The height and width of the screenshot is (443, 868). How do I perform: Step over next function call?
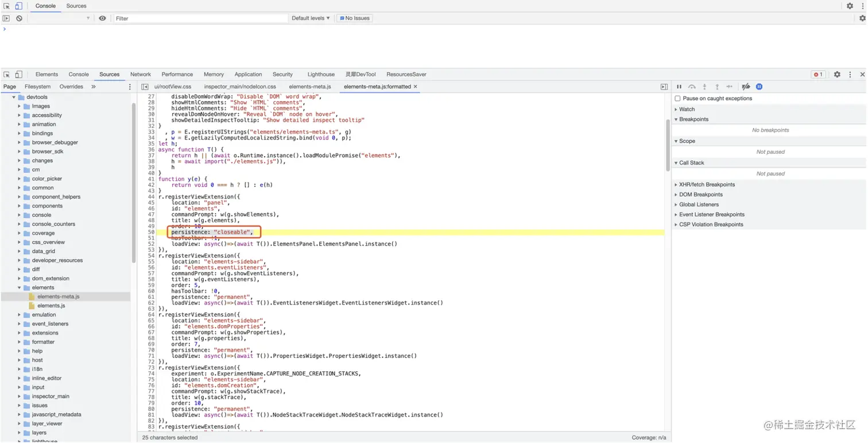click(x=692, y=87)
